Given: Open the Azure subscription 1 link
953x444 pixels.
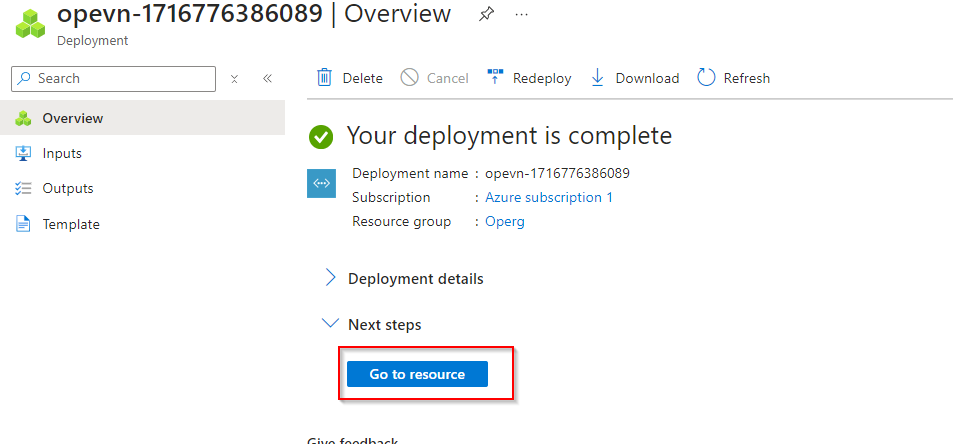Looking at the screenshot, I should (549, 197).
